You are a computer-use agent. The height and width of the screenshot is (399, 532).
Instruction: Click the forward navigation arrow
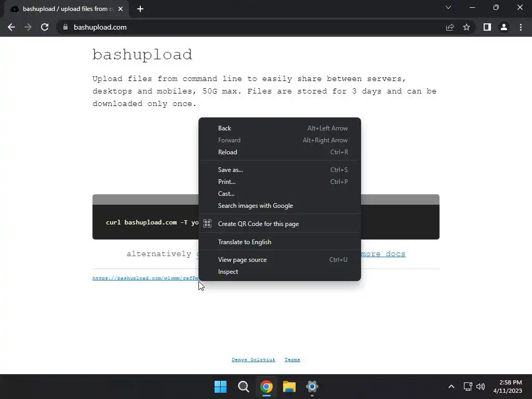coord(28,27)
